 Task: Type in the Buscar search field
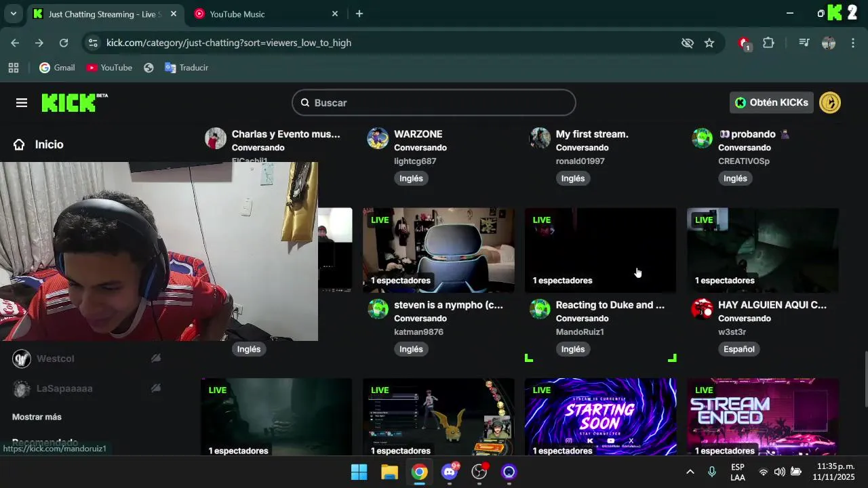[x=434, y=103]
